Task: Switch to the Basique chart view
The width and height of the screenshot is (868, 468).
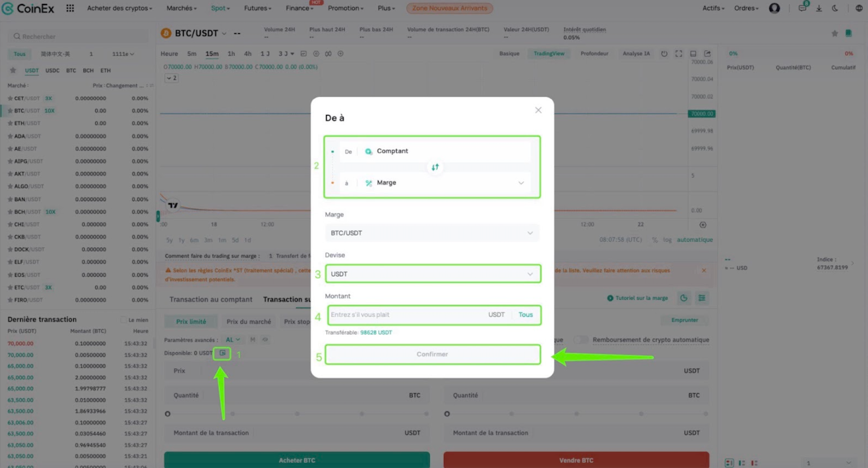Action: [x=509, y=54]
